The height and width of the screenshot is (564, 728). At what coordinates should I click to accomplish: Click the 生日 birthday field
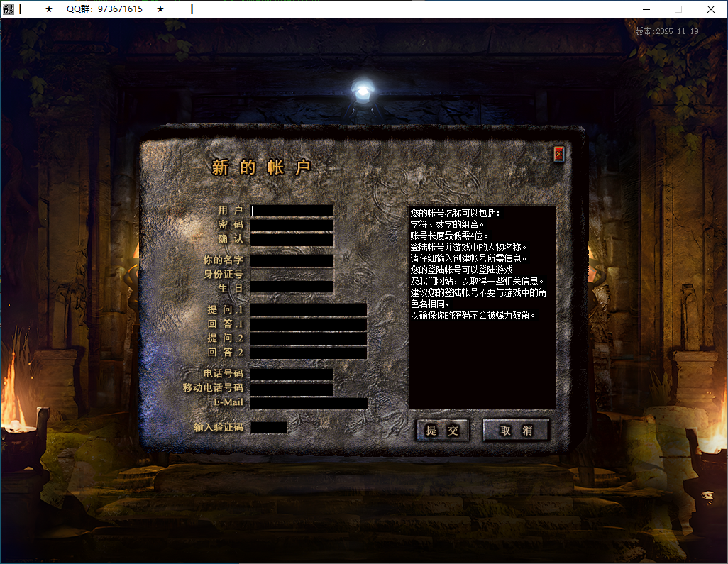click(x=292, y=287)
